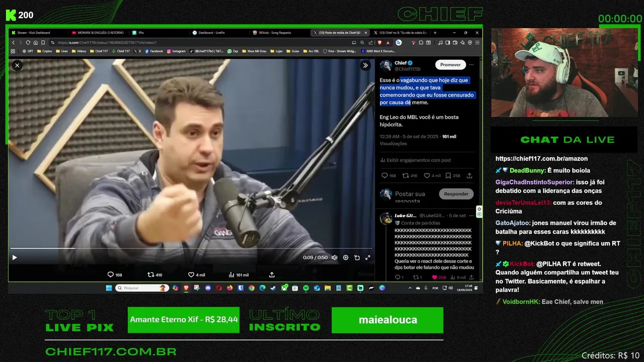
Task: Open Steam from the taskbar
Action: 273,288
